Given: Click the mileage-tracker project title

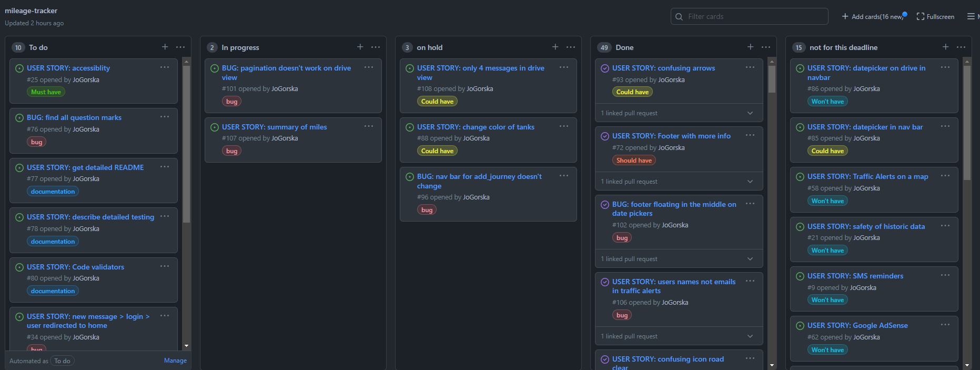Looking at the screenshot, I should (x=31, y=11).
